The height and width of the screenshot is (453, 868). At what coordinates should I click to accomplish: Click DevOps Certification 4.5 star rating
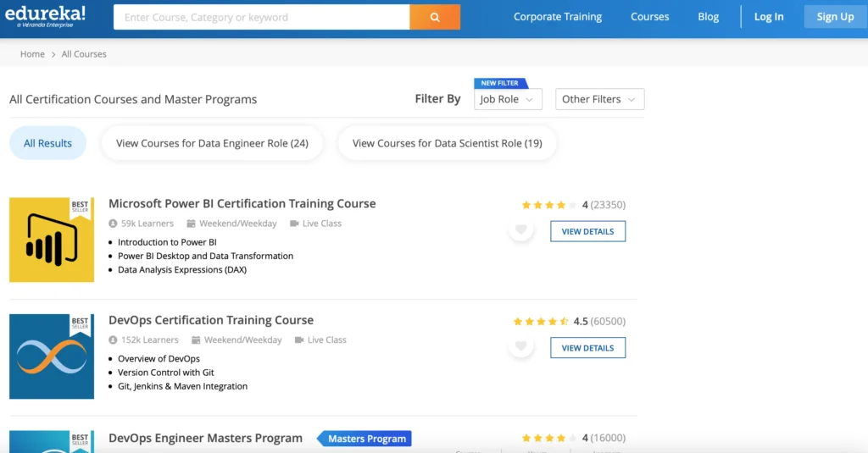(x=541, y=322)
